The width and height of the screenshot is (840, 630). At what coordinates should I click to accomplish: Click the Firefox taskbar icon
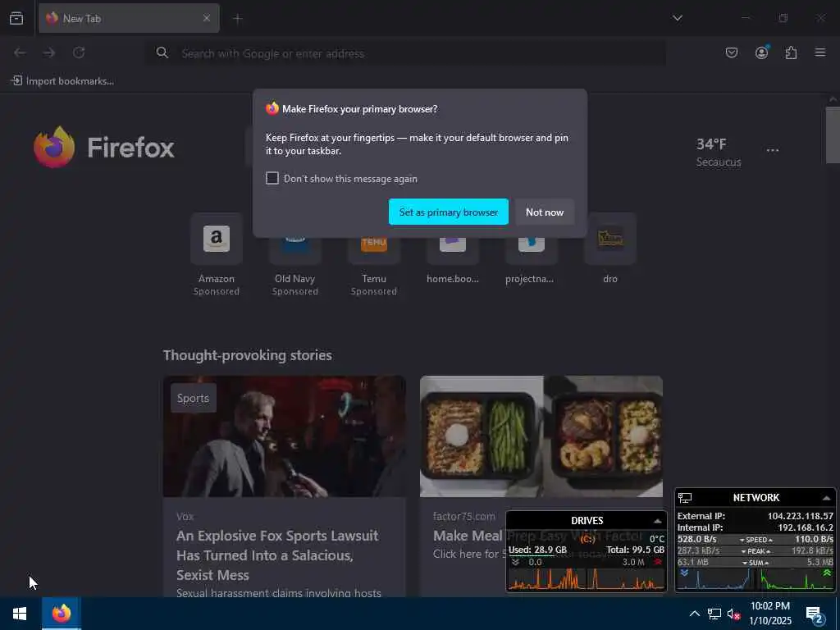point(62,614)
